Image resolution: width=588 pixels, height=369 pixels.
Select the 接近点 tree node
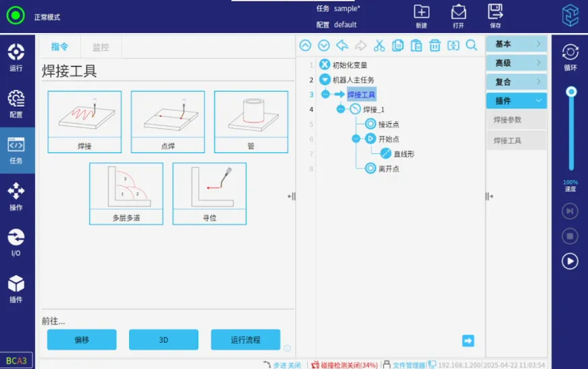pos(388,124)
